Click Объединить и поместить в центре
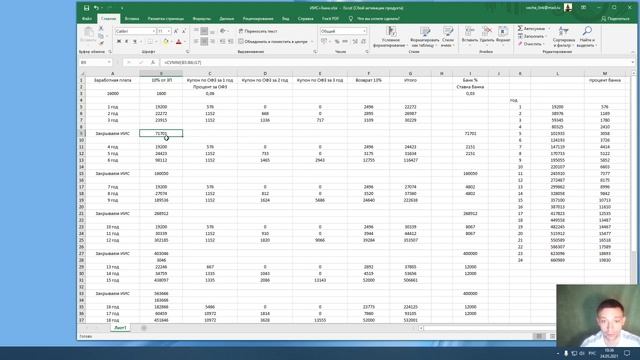Screen dimensions: 640x360 click(273, 41)
